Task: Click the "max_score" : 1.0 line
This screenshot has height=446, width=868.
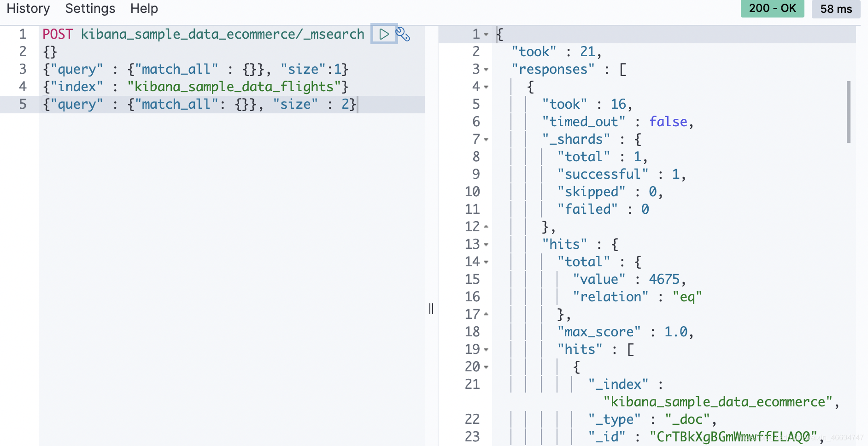Action: point(626,332)
